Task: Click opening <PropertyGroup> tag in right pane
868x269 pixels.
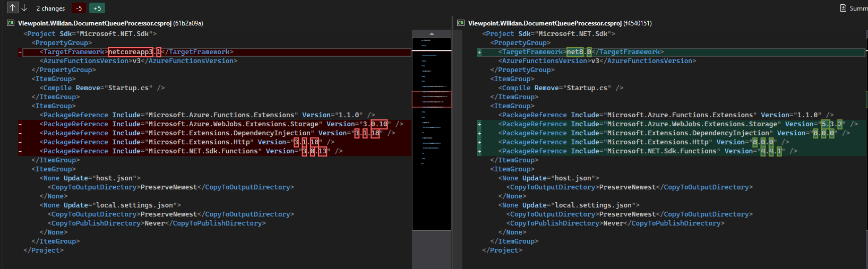Action: tap(520, 43)
